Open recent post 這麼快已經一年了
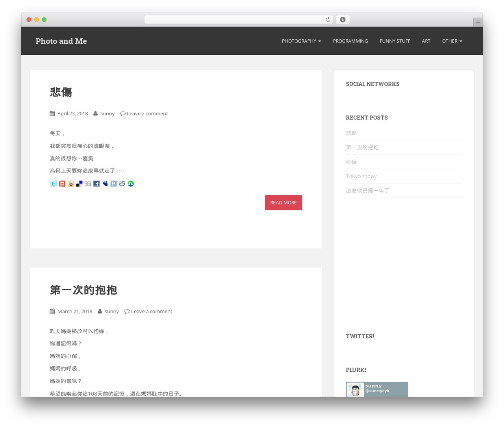504x427 pixels. [x=368, y=191]
